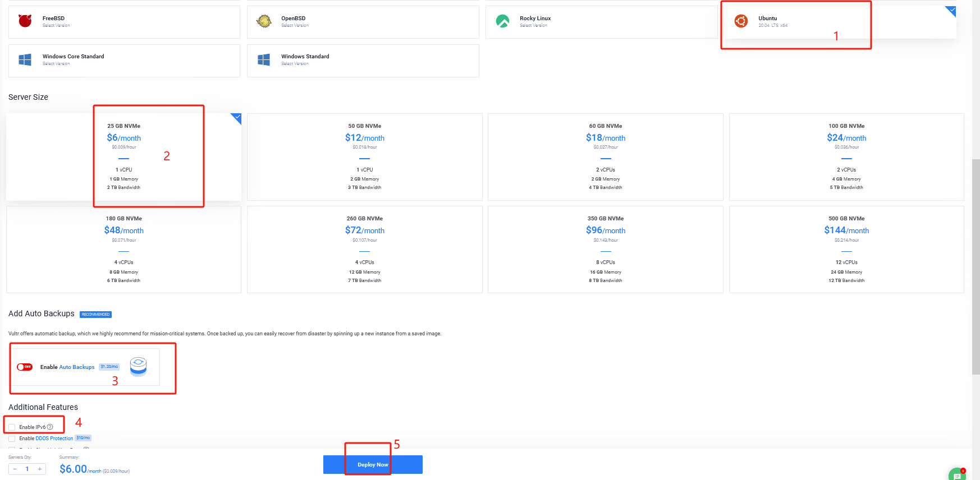
Task: Pick the Rocky Linux logo icon
Action: [x=502, y=21]
